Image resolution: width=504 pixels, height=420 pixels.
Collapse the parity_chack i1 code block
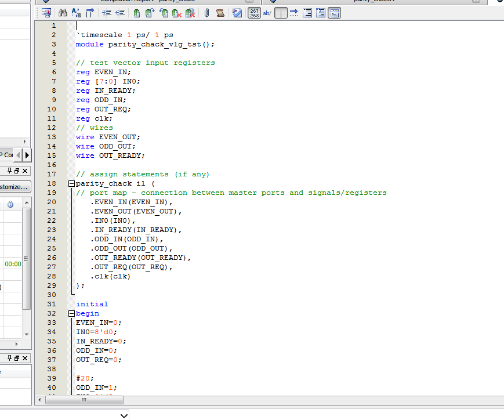71,183
